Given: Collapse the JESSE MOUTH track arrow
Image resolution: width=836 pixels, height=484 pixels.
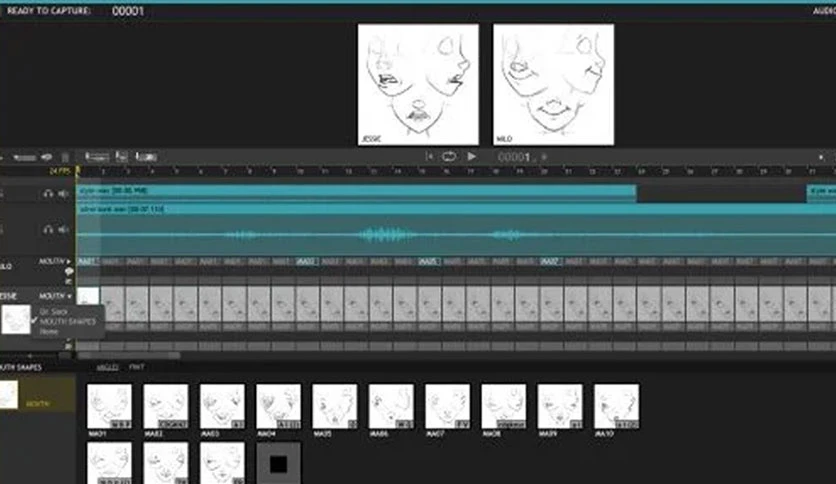Looking at the screenshot, I should [x=69, y=296].
